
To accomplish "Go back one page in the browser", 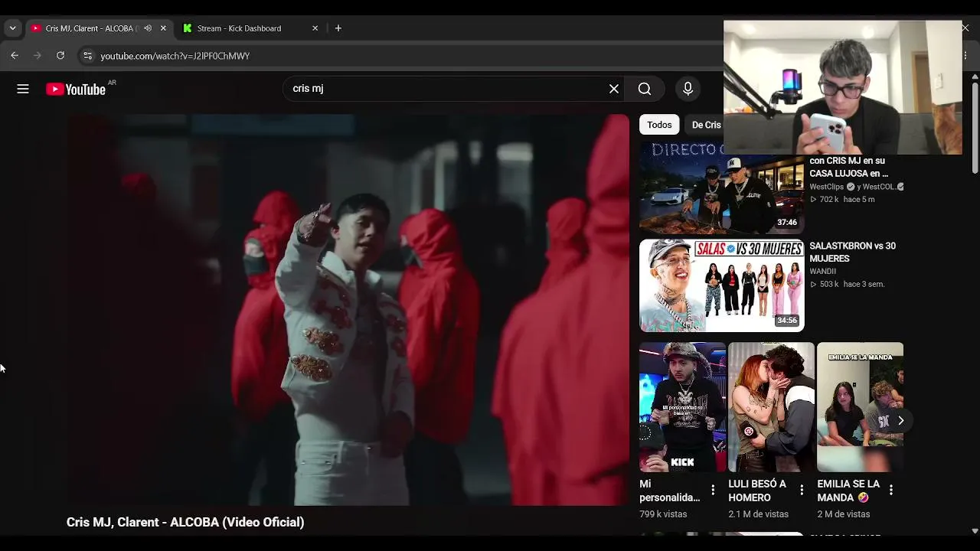I will coord(15,56).
